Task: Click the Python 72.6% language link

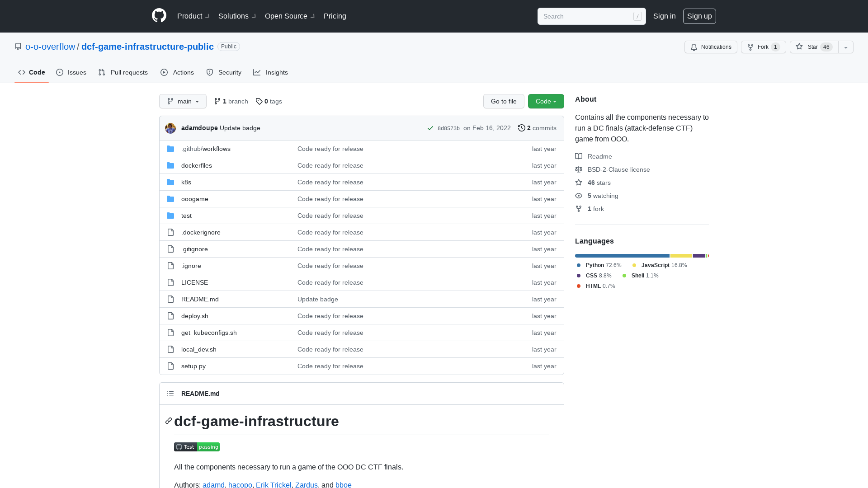Action: [603, 265]
